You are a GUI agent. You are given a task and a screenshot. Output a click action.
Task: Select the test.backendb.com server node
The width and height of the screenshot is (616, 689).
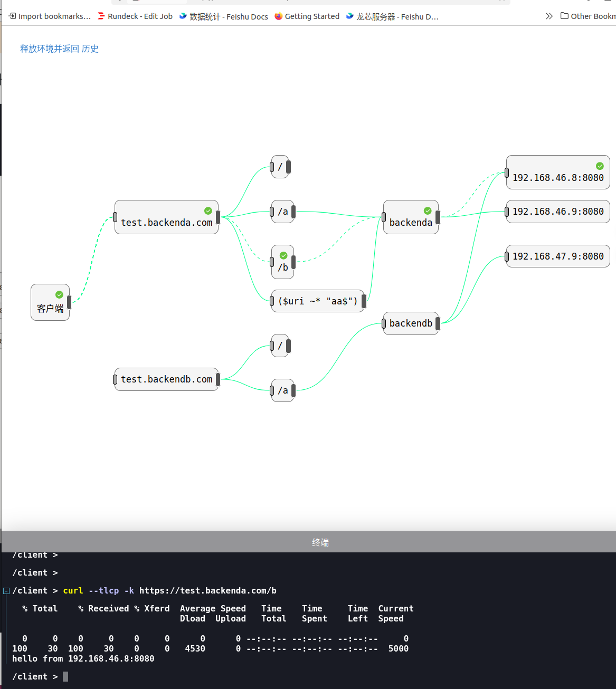166,379
